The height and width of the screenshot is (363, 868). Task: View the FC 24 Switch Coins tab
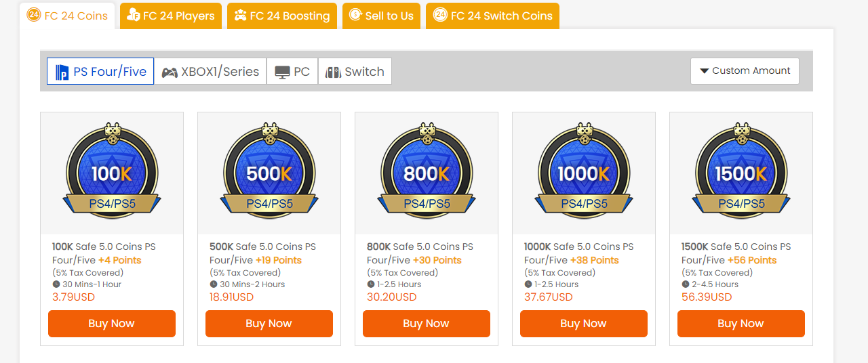pos(492,16)
